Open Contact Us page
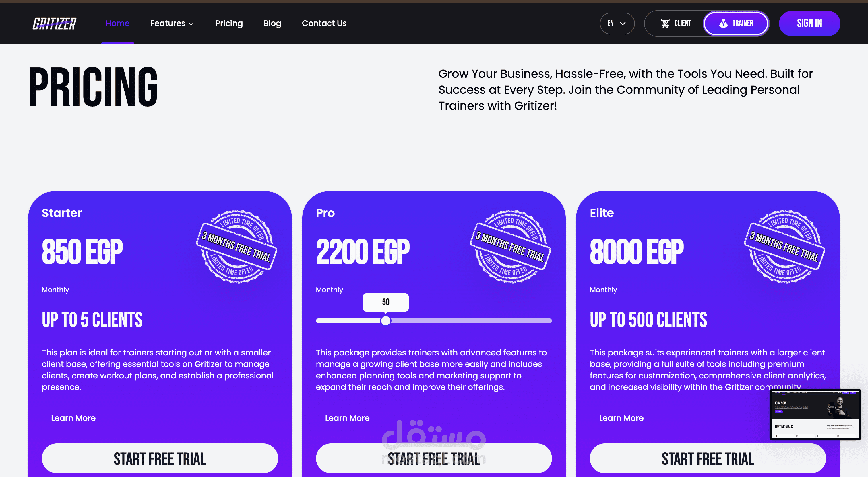Screen dimensions: 868x477 click(324, 23)
